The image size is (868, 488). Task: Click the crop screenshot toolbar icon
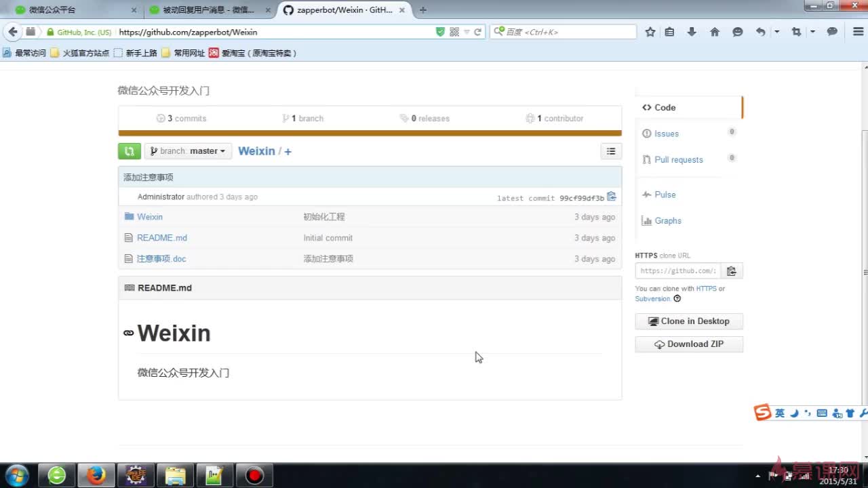[797, 32]
